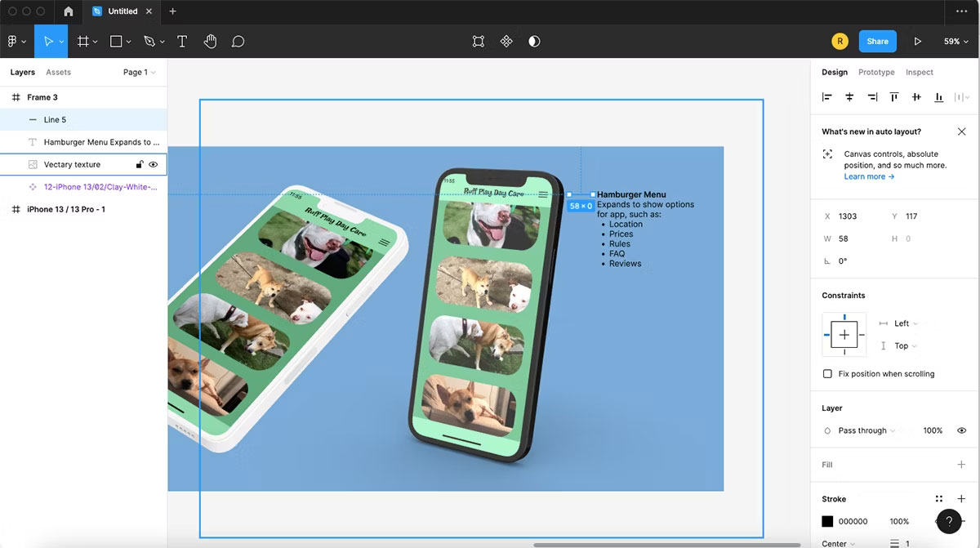
Task: Open the Pass through blend mode dropdown
Action: point(866,430)
